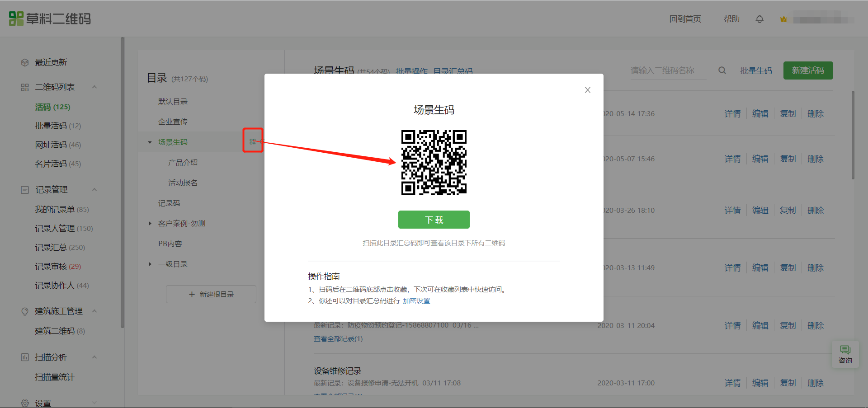The image size is (868, 408).
Task: Collapse the 建筑施工管理 section
Action: (x=94, y=311)
